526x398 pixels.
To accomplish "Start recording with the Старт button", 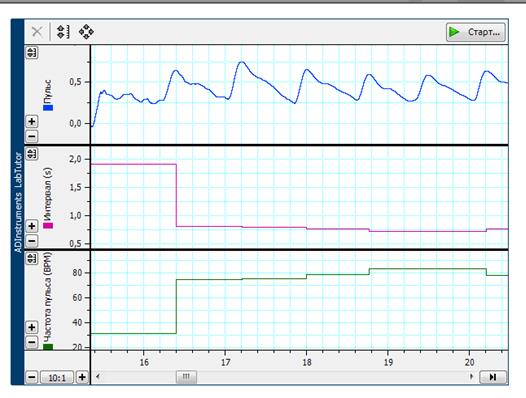I will click(476, 32).
